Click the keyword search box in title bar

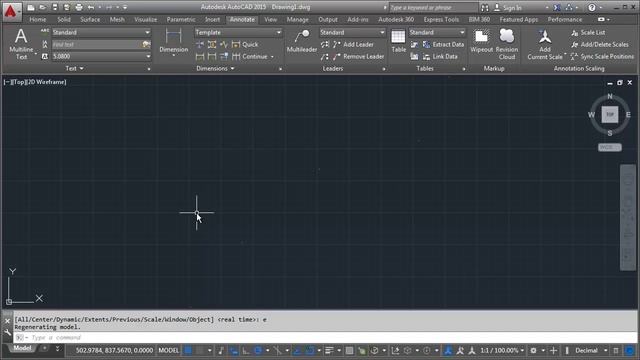coord(433,7)
